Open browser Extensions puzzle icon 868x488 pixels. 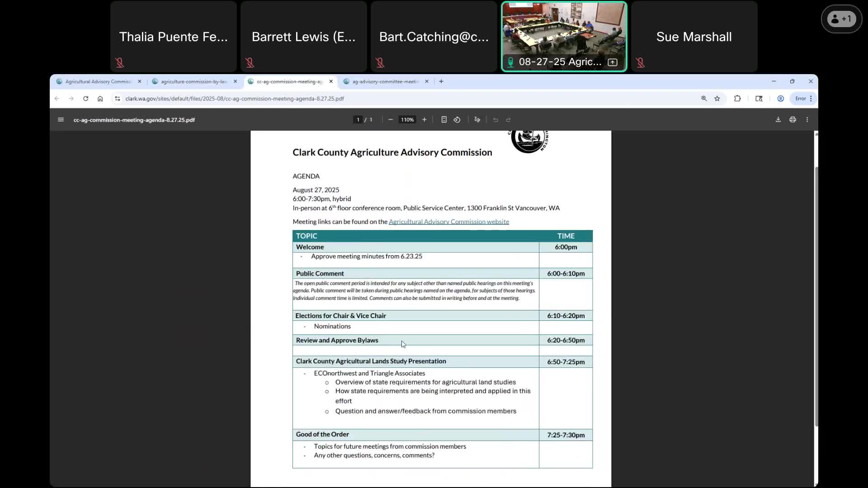737,99
